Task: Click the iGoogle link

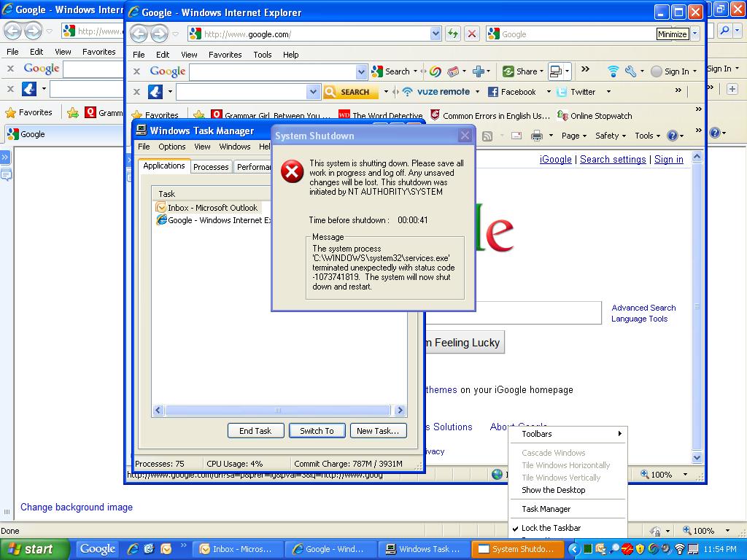Action: (x=555, y=160)
